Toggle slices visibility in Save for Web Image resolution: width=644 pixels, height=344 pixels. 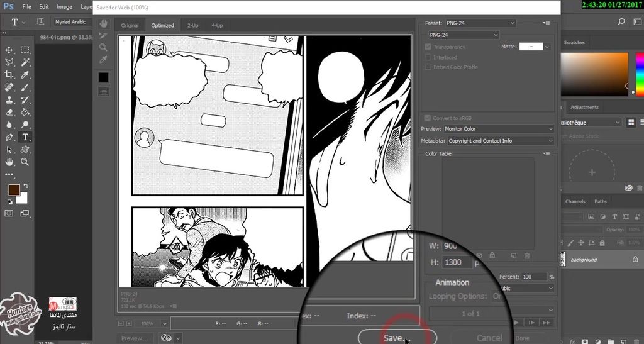(103, 91)
